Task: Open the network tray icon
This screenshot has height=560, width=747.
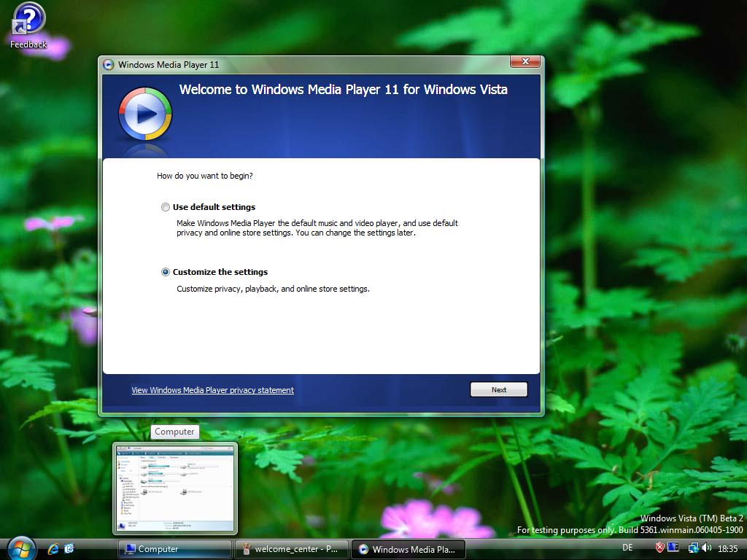Action: click(693, 548)
